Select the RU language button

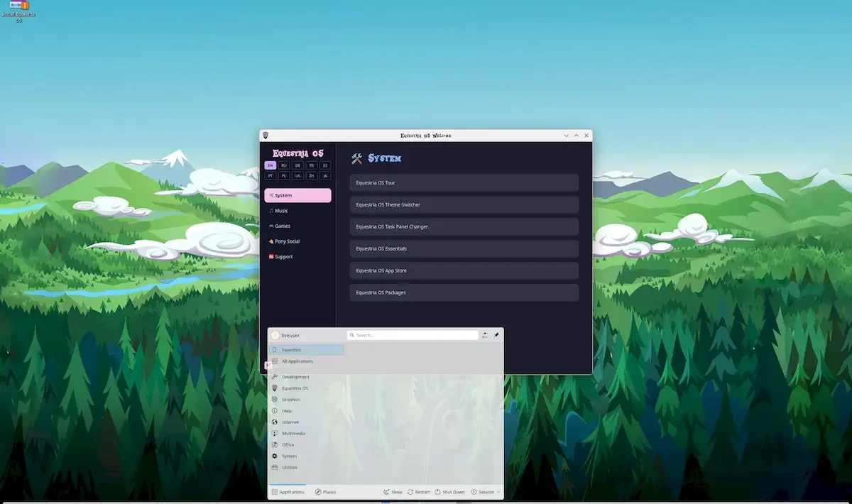[x=284, y=165]
